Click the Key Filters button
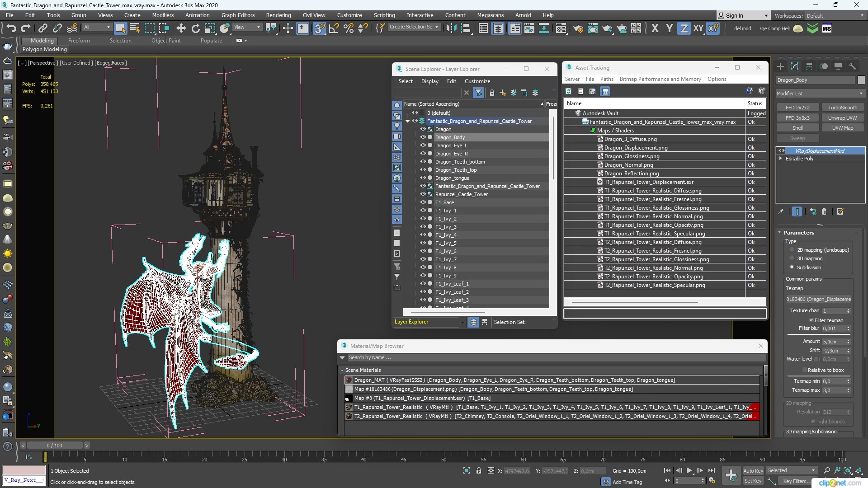 click(797, 481)
